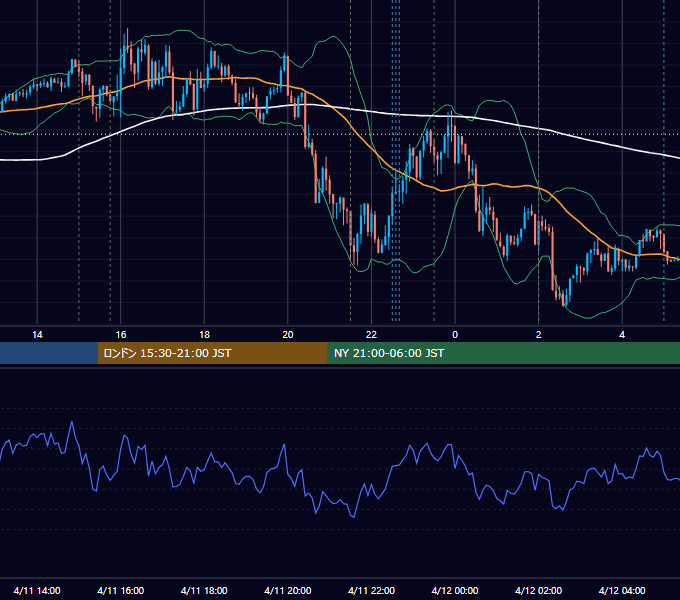
Task: Click the 4/12 04:00 time label
Action: (x=622, y=590)
